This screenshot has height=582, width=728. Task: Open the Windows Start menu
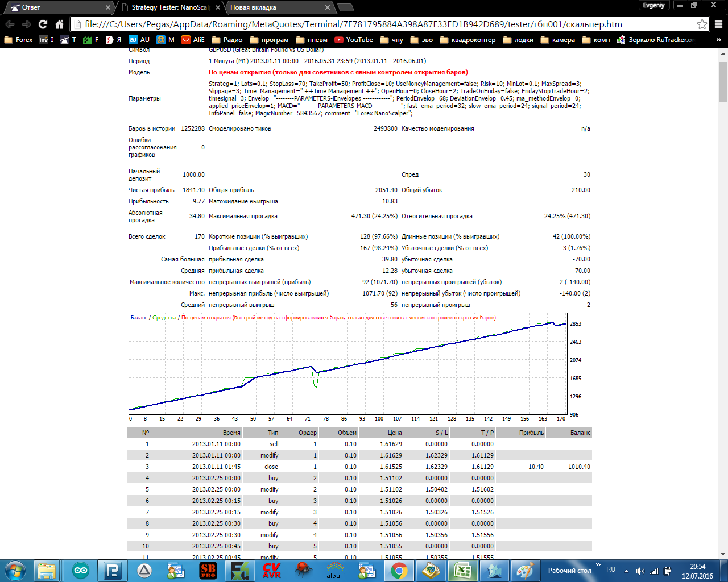pos(15,571)
